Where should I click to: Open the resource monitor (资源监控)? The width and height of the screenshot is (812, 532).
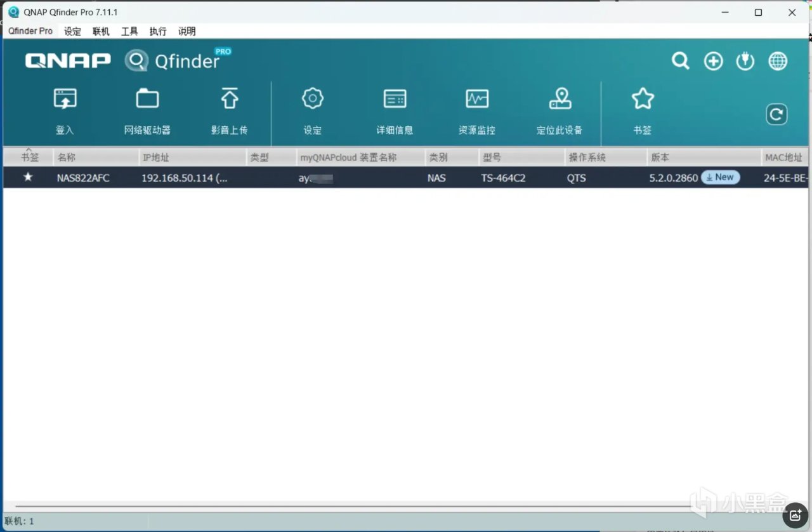pyautogui.click(x=477, y=99)
